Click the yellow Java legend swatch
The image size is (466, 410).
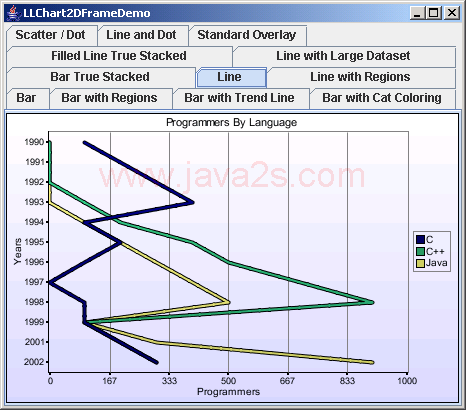pos(420,263)
